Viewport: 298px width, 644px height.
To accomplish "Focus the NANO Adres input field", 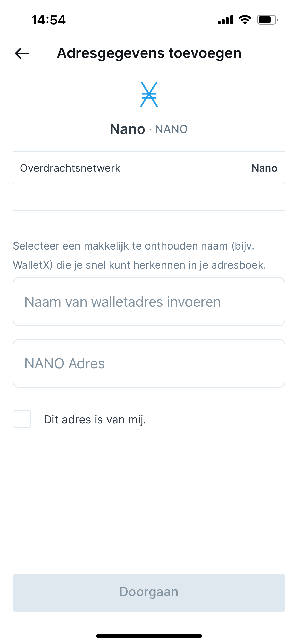I will pos(149,363).
